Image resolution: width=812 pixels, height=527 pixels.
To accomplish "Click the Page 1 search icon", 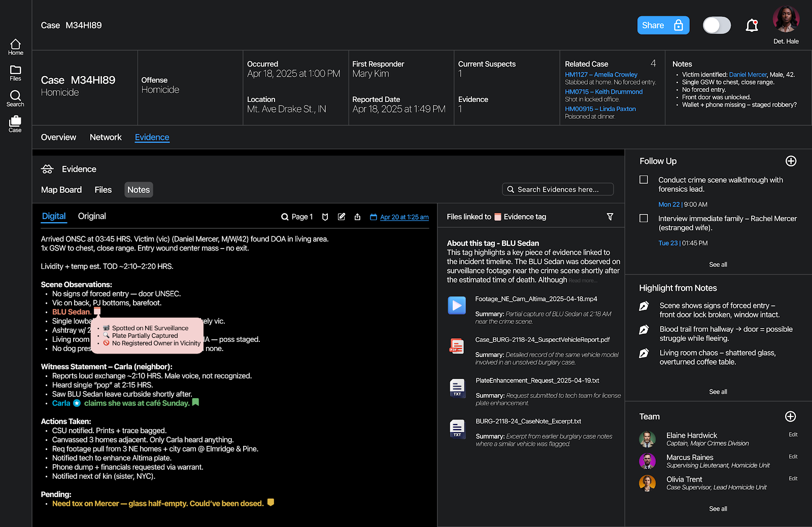I will 285,217.
